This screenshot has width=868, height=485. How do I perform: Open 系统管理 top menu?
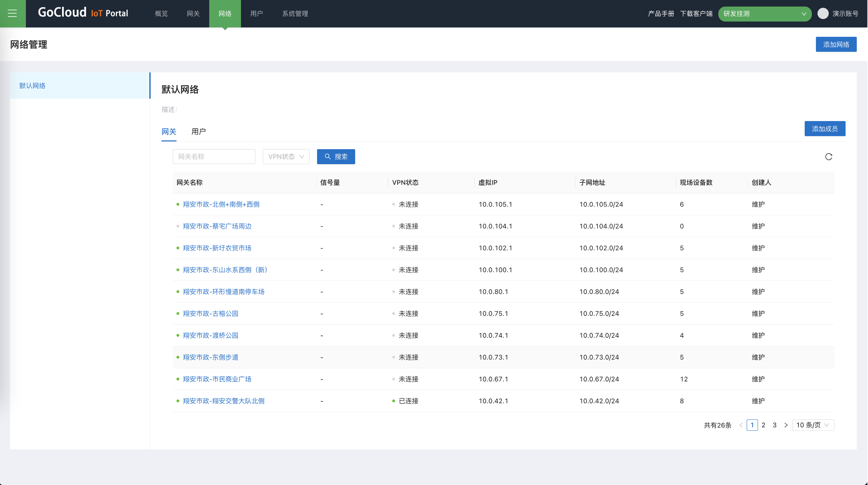(295, 14)
